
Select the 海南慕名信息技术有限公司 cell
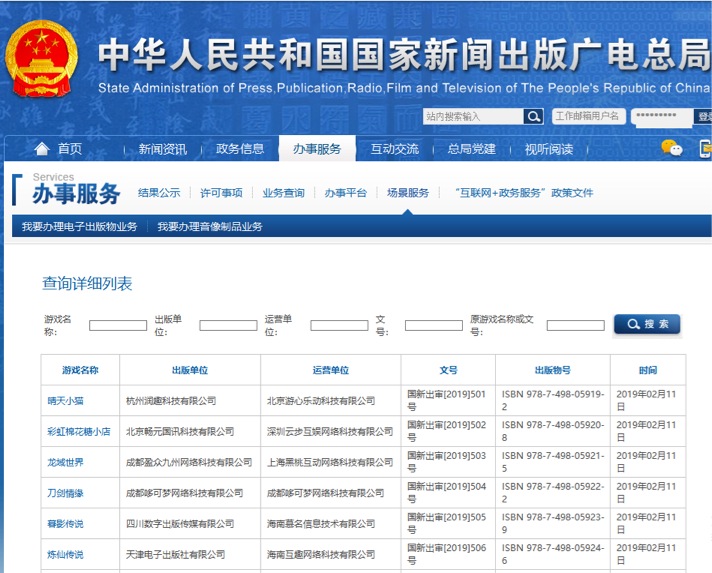[331, 524]
